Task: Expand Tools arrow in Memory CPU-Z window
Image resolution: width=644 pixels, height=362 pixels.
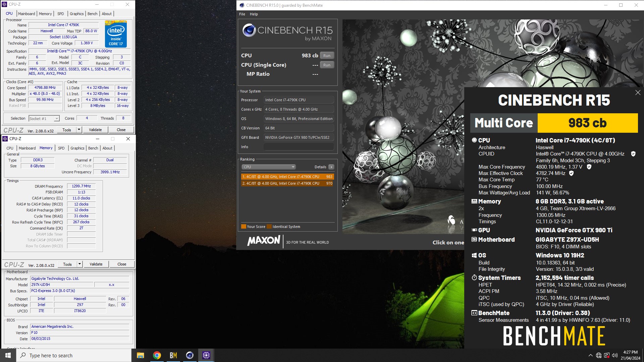Action: coord(79,264)
